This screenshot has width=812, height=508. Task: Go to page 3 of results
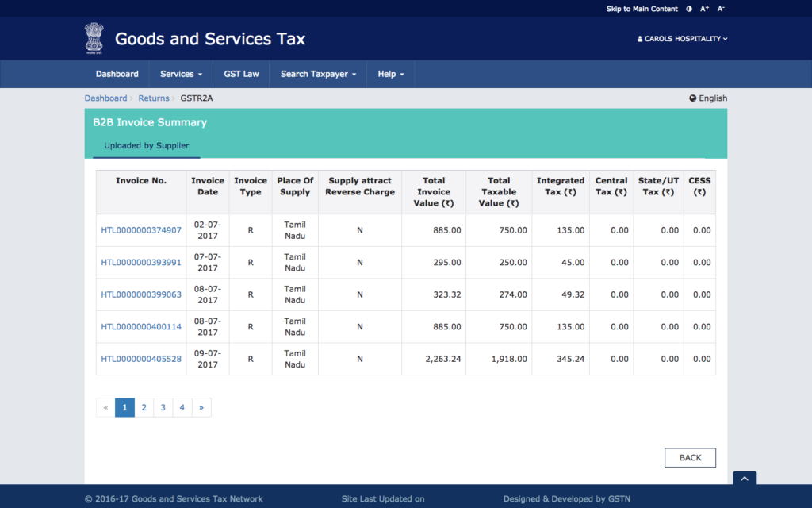[x=163, y=407]
